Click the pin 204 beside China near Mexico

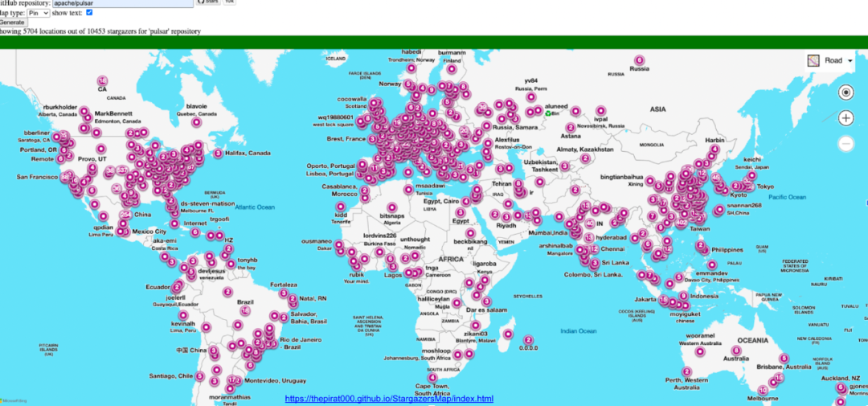125,215
